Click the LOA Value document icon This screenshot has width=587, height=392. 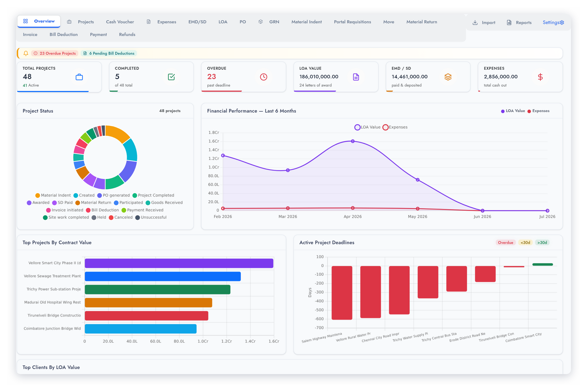[x=356, y=77]
